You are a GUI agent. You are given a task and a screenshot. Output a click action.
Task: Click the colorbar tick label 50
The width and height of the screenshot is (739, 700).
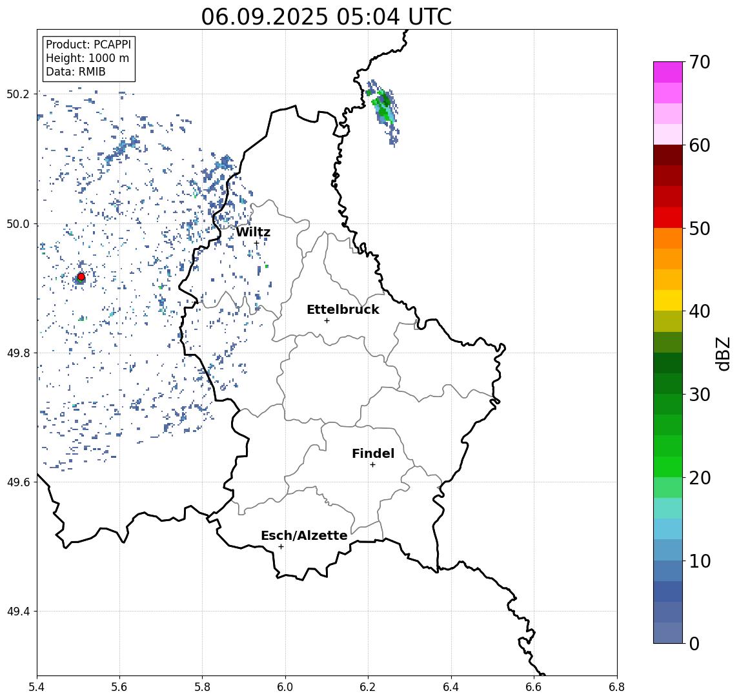[x=700, y=229]
